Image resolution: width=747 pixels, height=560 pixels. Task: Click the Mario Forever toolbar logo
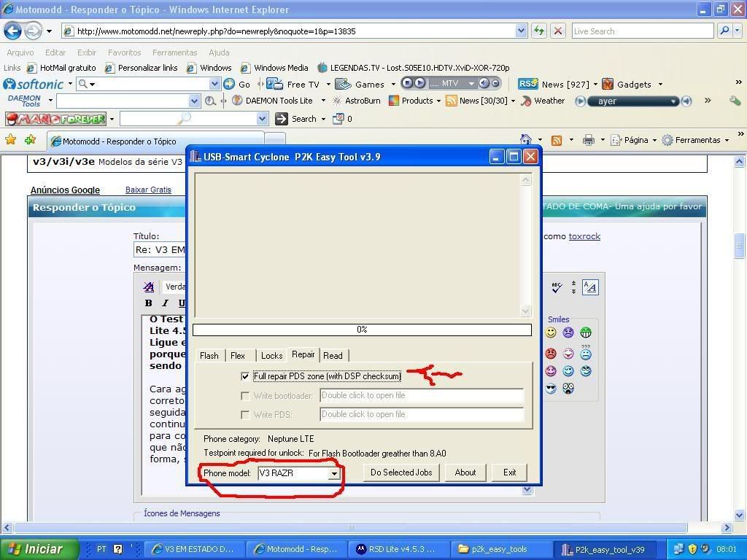(55, 119)
